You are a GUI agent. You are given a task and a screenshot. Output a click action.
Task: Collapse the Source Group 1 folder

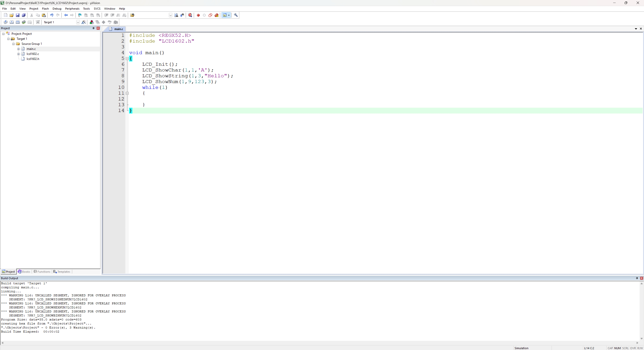pyautogui.click(x=13, y=44)
